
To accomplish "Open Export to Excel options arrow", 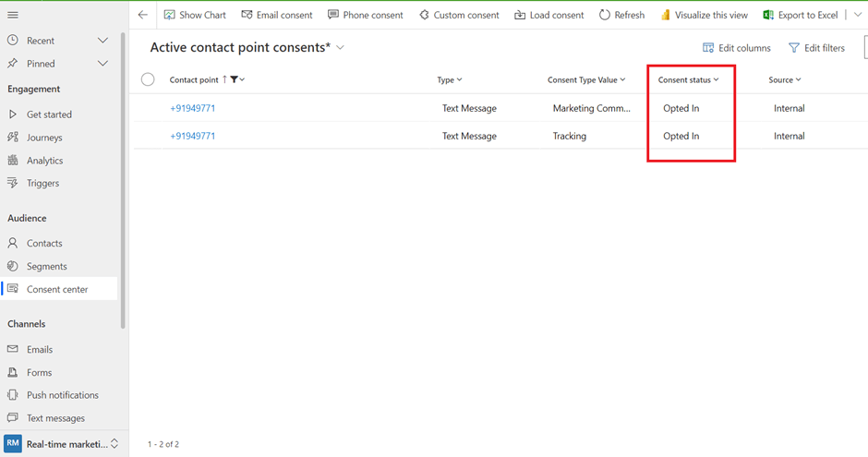I will (x=858, y=15).
